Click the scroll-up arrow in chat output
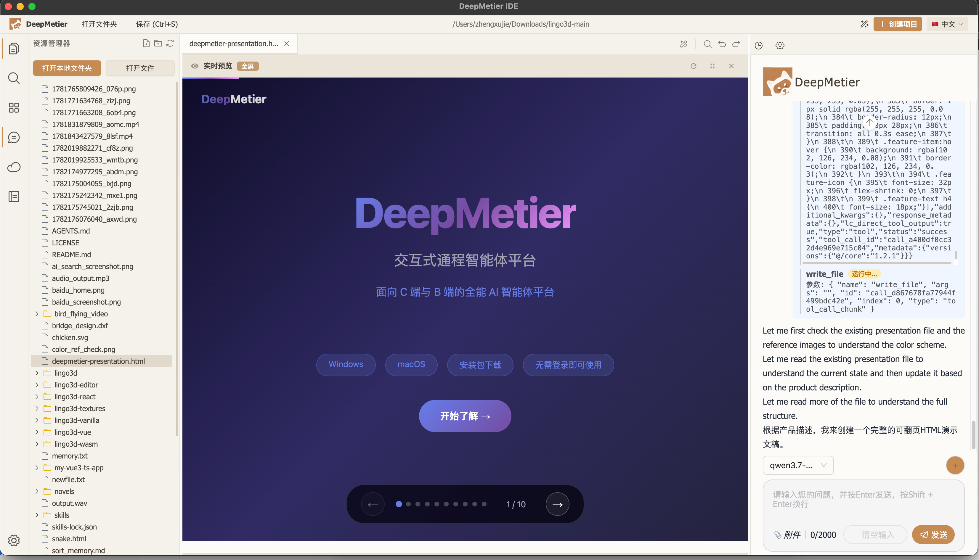The width and height of the screenshot is (979, 560). [870, 122]
